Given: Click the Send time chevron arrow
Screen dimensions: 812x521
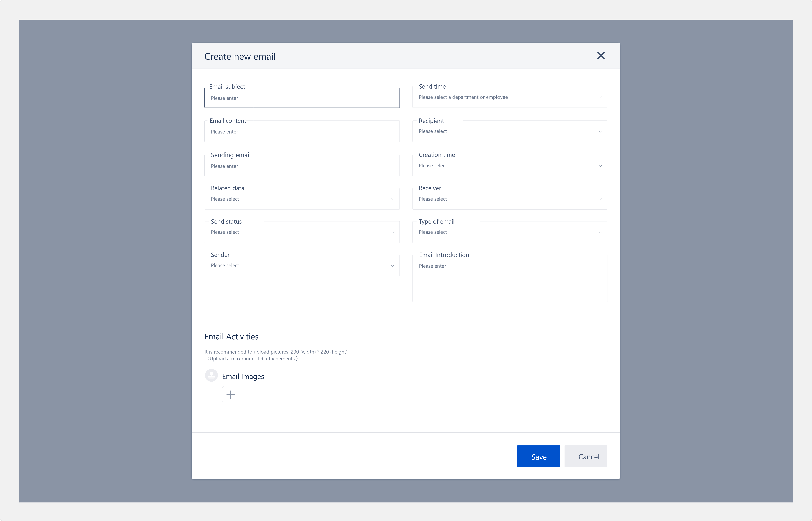Looking at the screenshot, I should tap(600, 97).
